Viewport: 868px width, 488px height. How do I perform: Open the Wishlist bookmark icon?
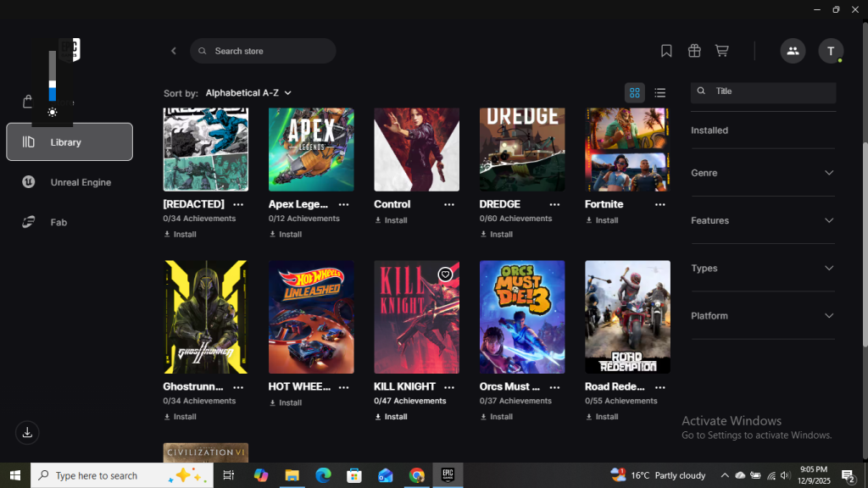666,51
